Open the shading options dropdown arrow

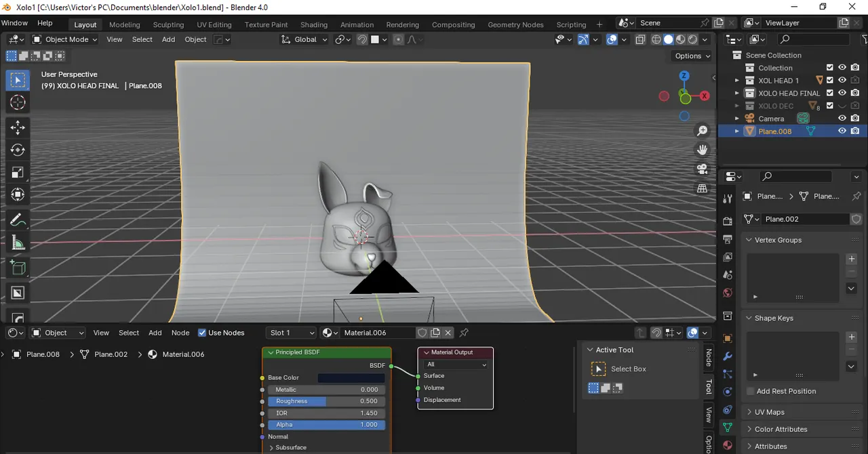pos(706,39)
